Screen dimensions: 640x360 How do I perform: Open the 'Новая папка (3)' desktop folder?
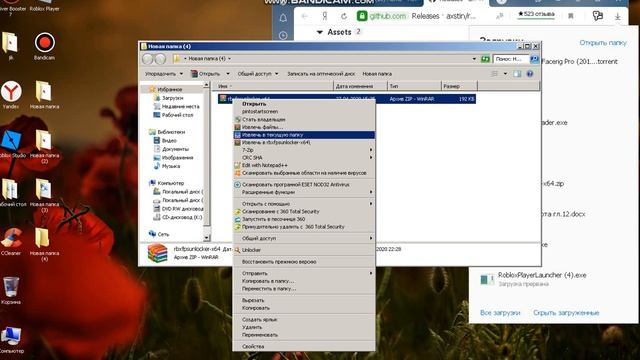pyautogui.click(x=44, y=195)
